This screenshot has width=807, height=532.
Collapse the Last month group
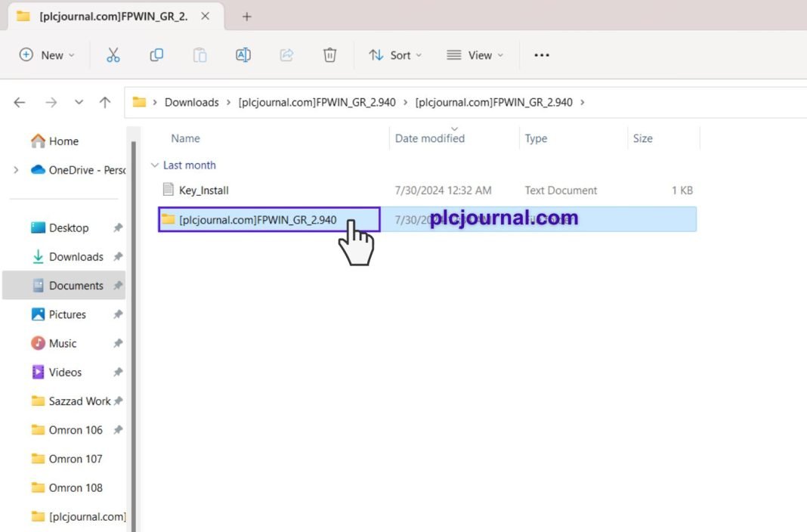(154, 165)
